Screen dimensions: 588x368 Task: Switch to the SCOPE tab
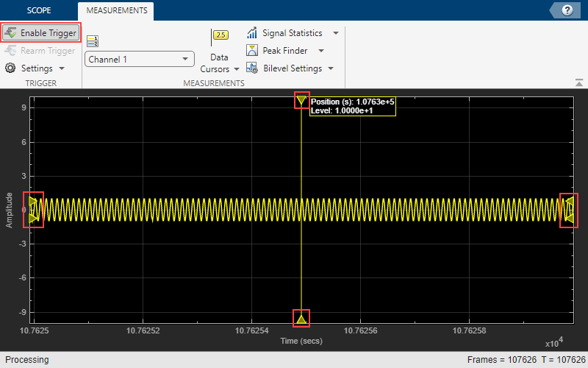tap(39, 10)
